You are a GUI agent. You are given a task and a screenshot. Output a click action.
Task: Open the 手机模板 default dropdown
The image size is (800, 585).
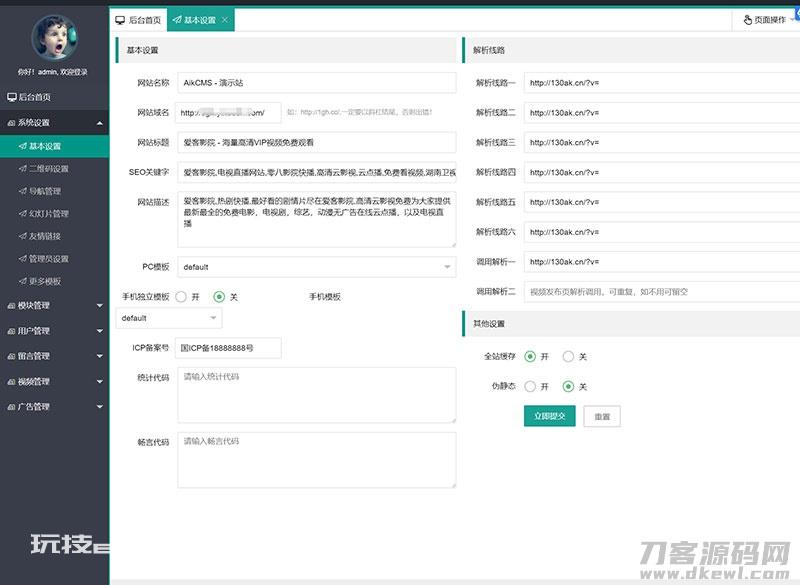169,318
